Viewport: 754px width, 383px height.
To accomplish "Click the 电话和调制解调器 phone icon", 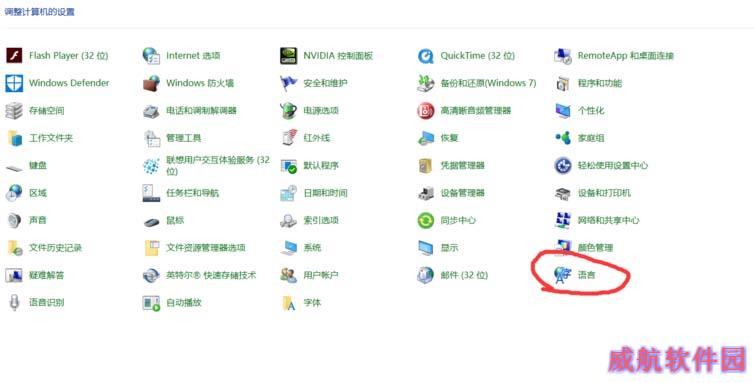I will point(151,111).
